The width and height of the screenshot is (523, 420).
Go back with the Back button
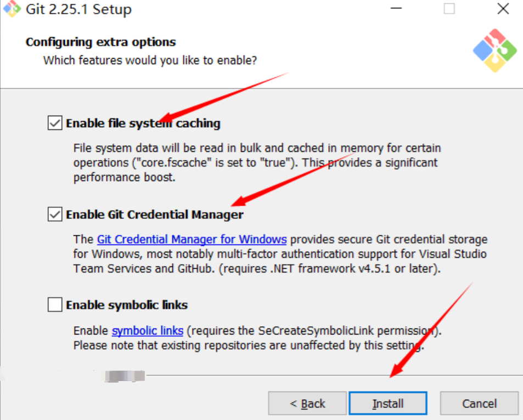[307, 404]
